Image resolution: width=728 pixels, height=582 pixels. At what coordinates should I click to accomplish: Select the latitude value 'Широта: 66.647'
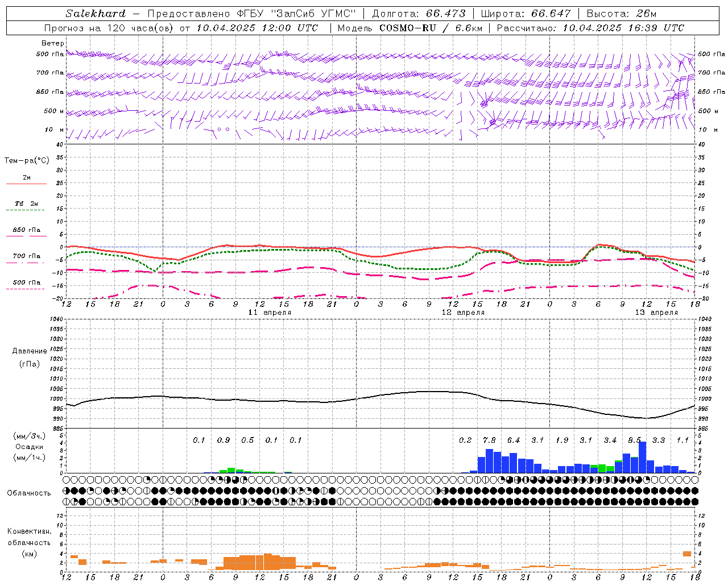click(x=526, y=14)
